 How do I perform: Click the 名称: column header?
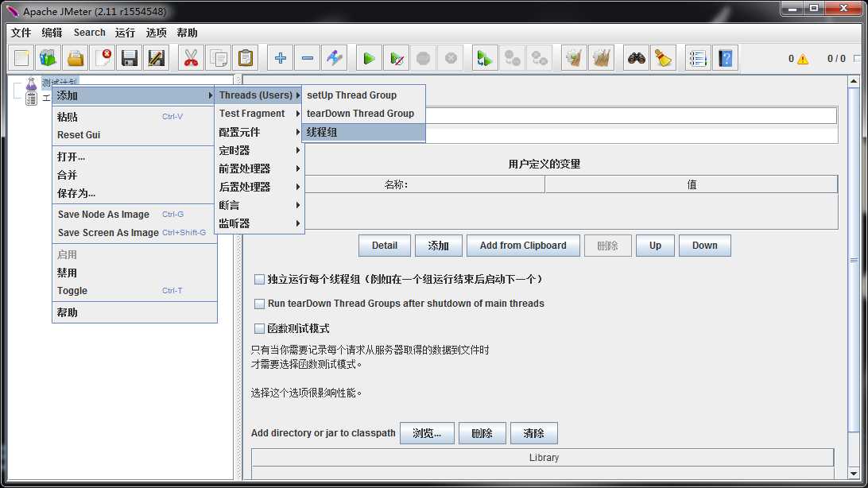tap(397, 184)
